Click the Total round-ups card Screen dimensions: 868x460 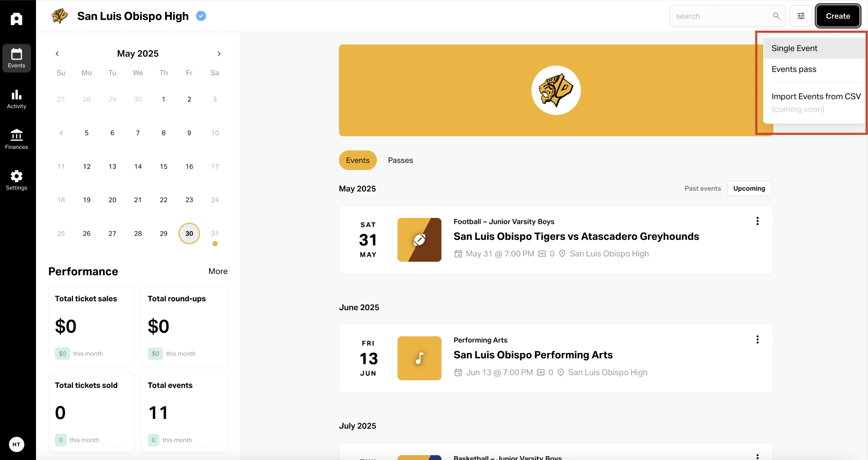point(184,326)
